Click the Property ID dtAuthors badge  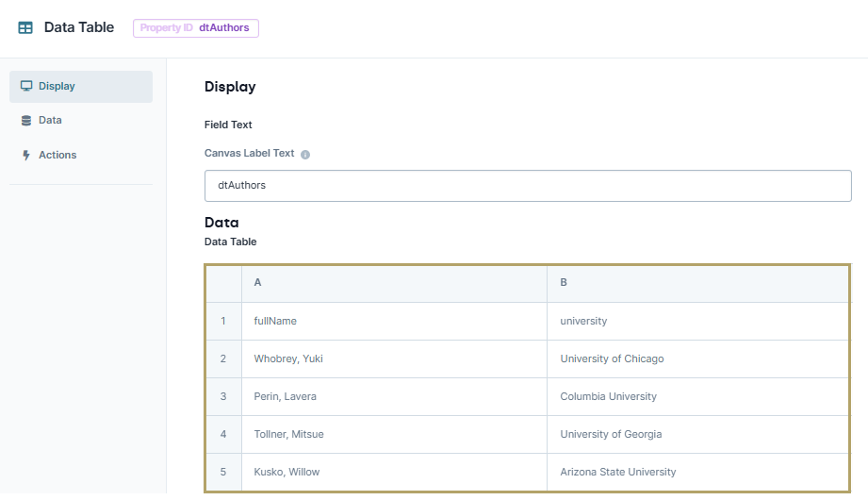(195, 27)
